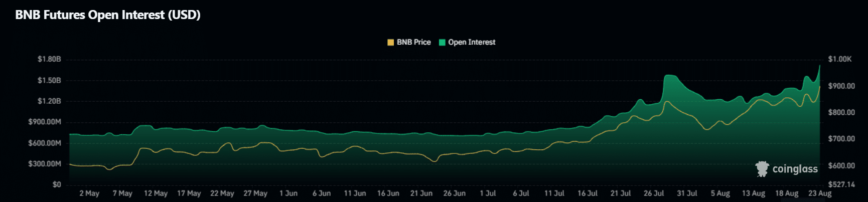The image size is (868, 202).
Task: Click the 17 May date label
Action: pyautogui.click(x=189, y=193)
